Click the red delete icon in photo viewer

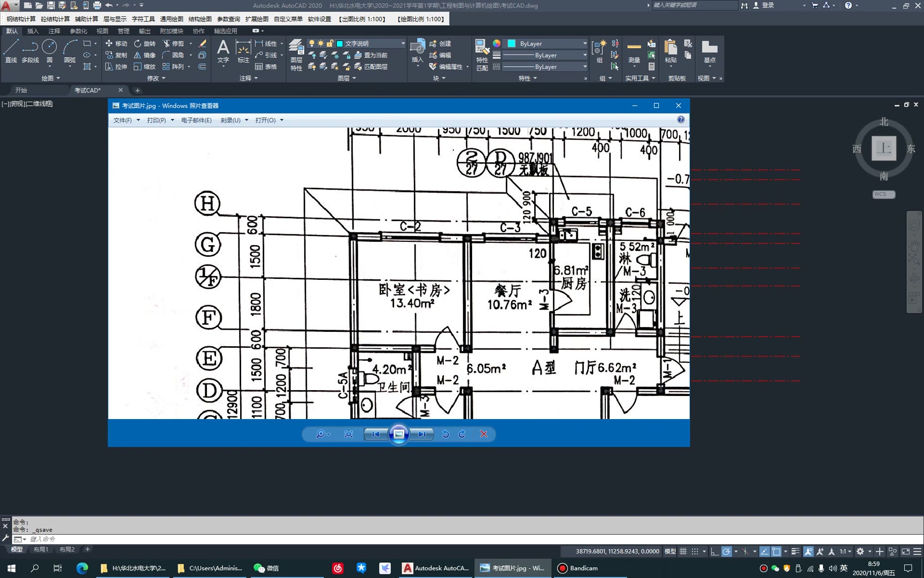(x=483, y=434)
